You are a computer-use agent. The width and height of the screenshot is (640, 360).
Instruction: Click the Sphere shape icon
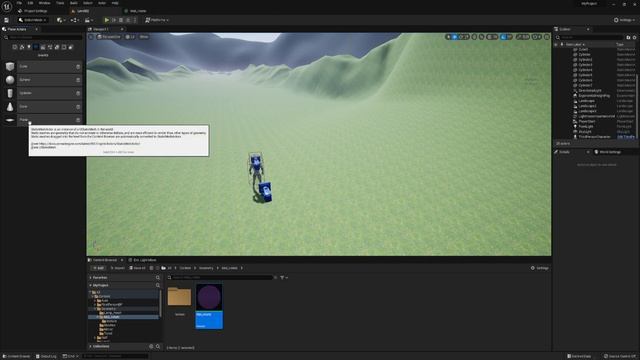10,80
